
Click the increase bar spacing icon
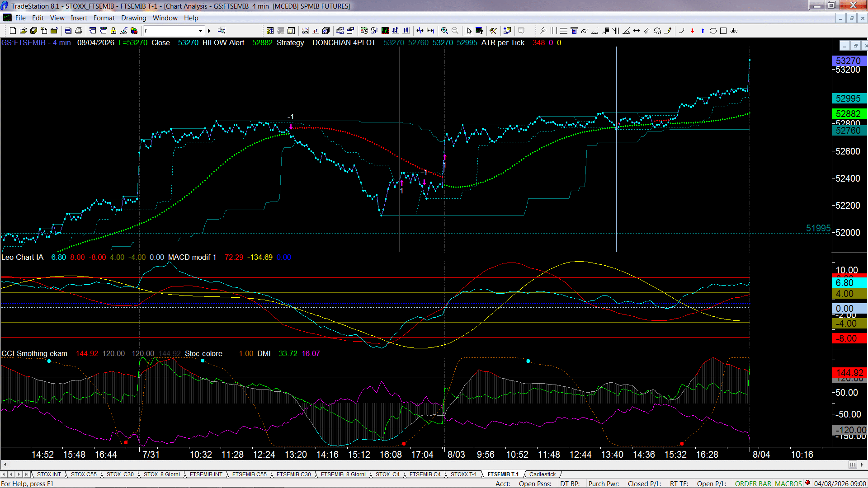click(430, 31)
